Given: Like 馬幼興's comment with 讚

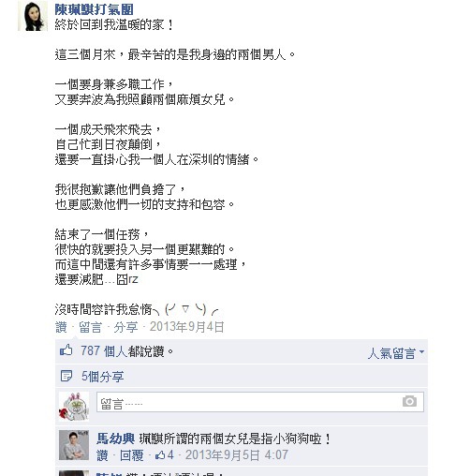Looking at the screenshot, I should [102, 455].
